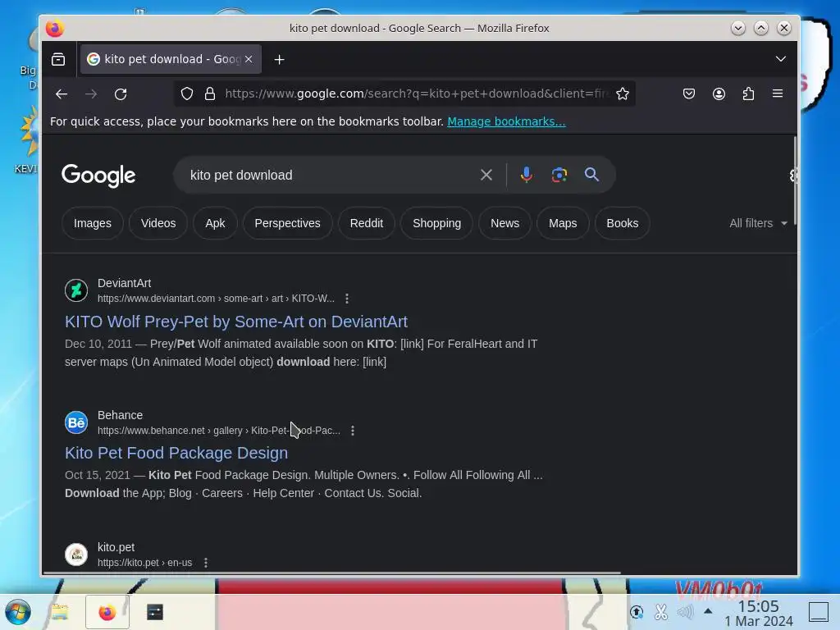Open the Save to Pocket icon
The width and height of the screenshot is (840, 630).
[x=689, y=94]
